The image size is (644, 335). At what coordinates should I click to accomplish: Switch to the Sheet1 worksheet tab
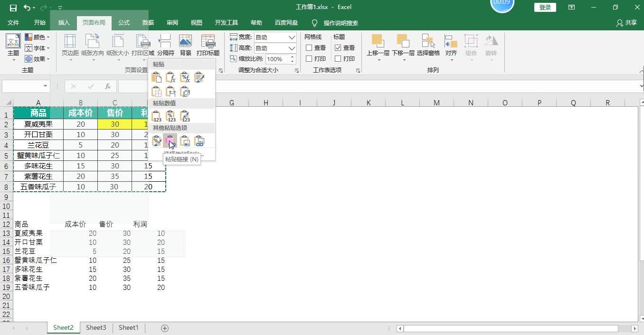(x=129, y=328)
